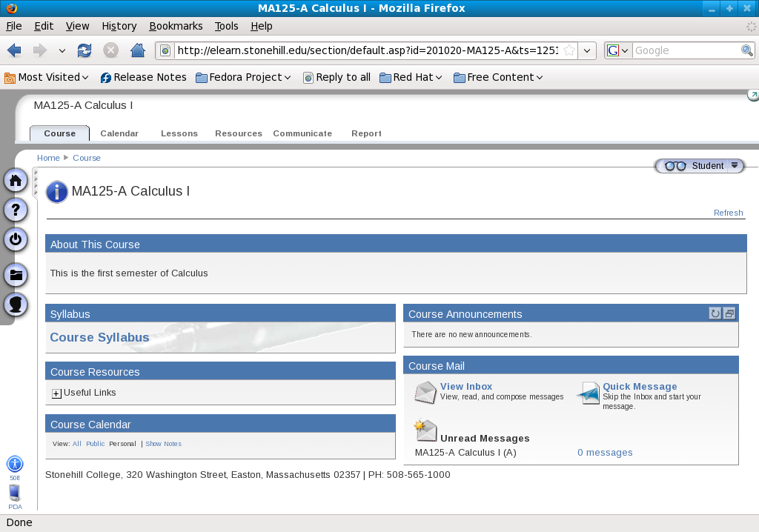Refresh the Course Announcements panel icon
This screenshot has width=759, height=532.
click(x=715, y=313)
